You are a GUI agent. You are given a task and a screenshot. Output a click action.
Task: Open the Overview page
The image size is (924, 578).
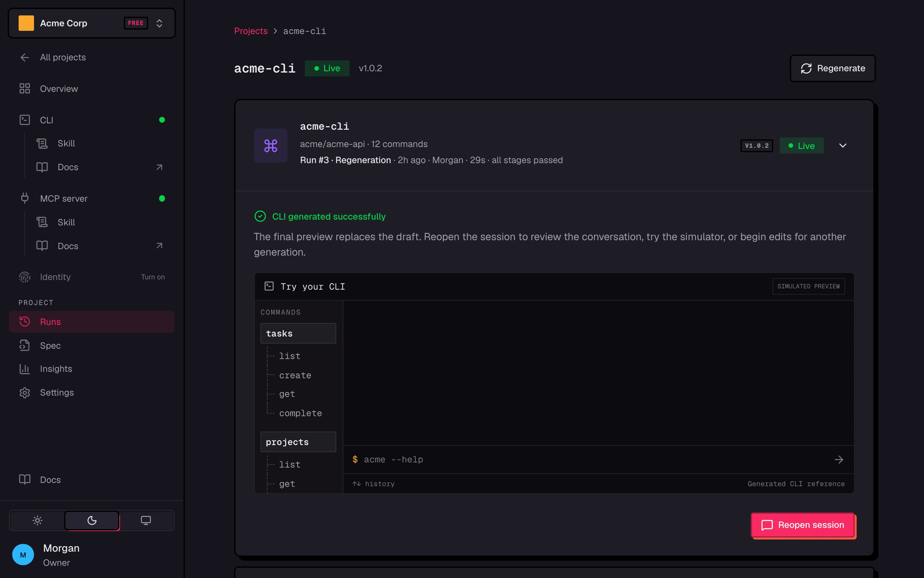(x=91, y=89)
